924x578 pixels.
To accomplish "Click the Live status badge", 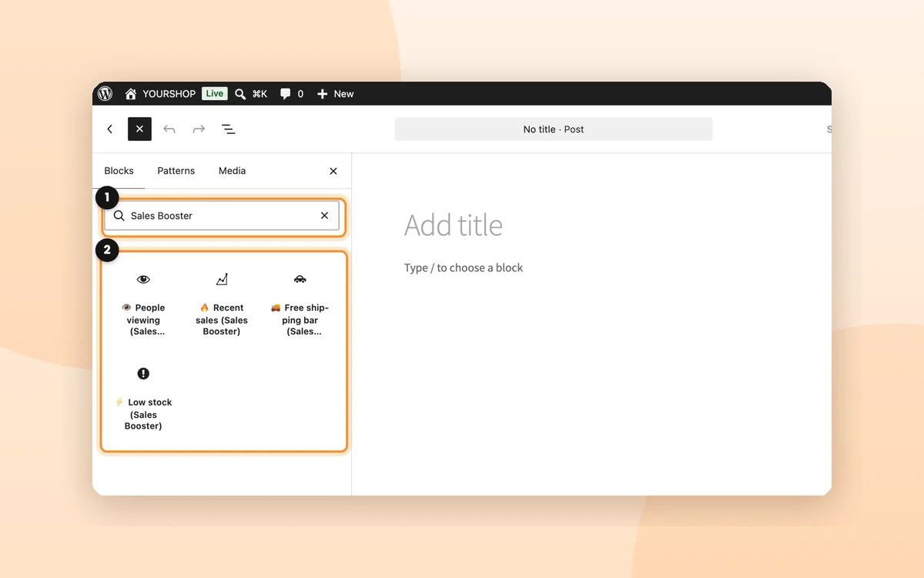I will (x=214, y=93).
